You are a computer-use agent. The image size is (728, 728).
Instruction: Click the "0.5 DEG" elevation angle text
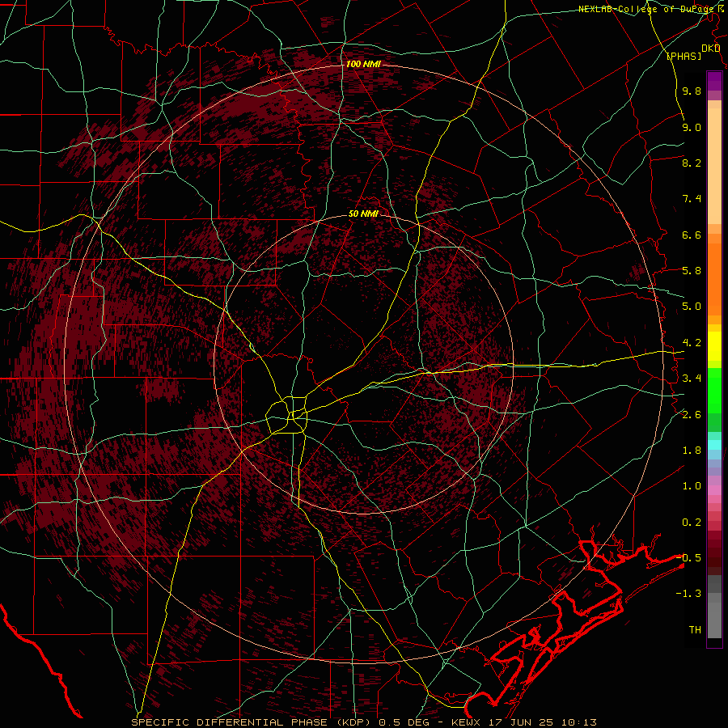tap(403, 722)
